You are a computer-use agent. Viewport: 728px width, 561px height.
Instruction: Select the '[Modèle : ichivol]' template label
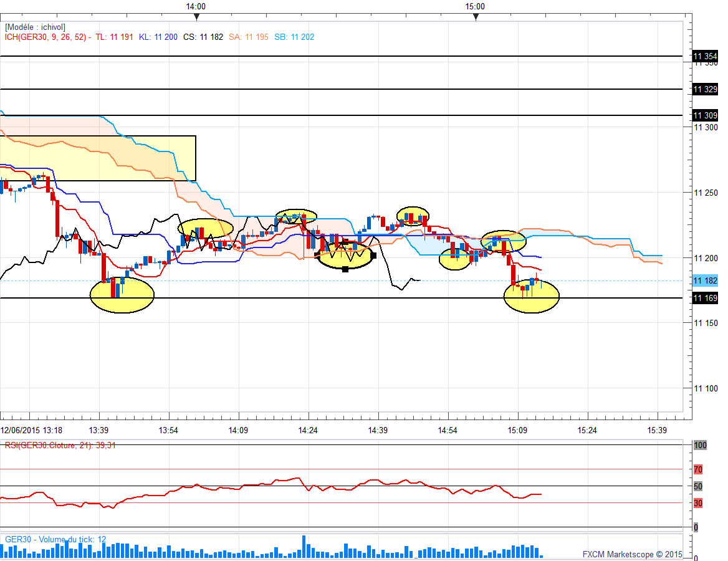pos(36,27)
